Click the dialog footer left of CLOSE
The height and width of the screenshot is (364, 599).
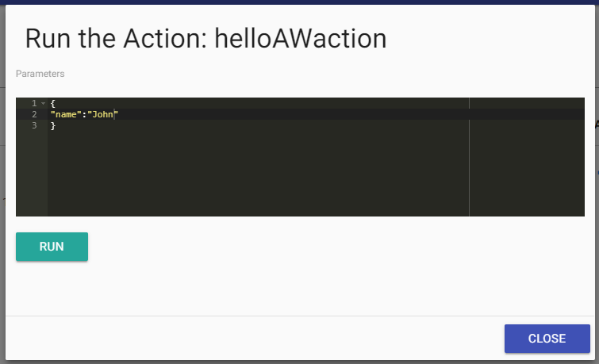(x=238, y=339)
